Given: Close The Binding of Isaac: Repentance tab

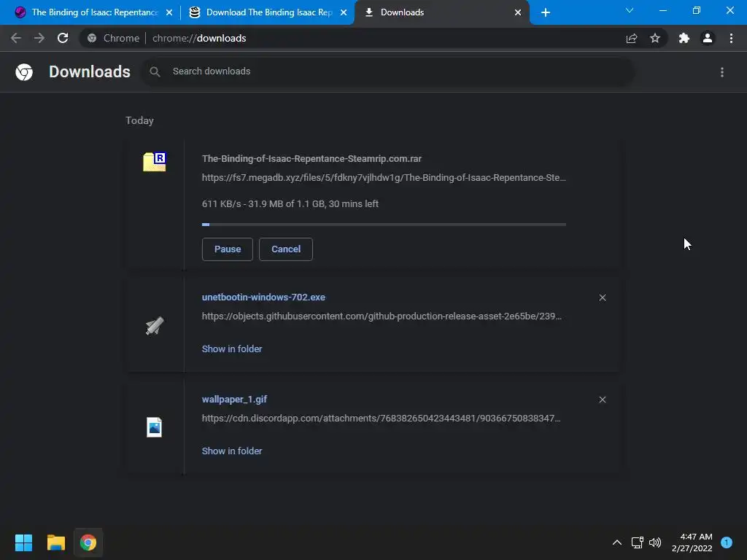Looking at the screenshot, I should tap(169, 13).
